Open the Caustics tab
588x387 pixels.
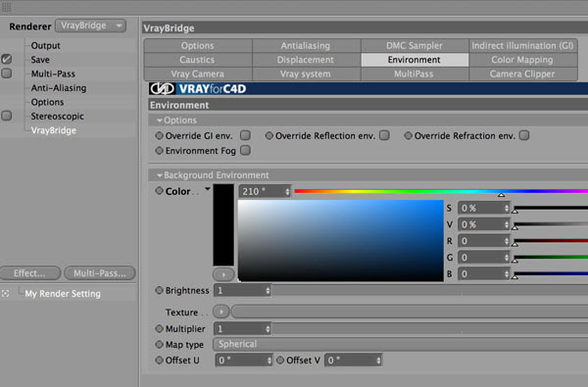click(198, 60)
